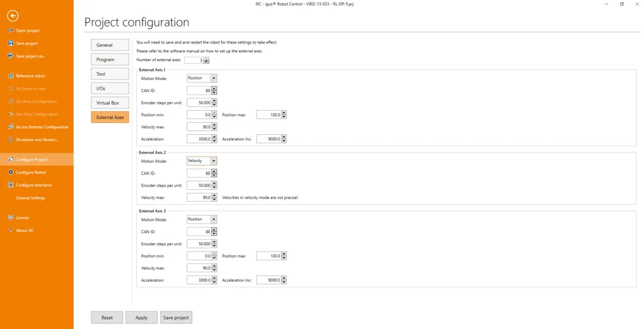
Task: Click the Save project disk icon
Action: tap(11, 43)
